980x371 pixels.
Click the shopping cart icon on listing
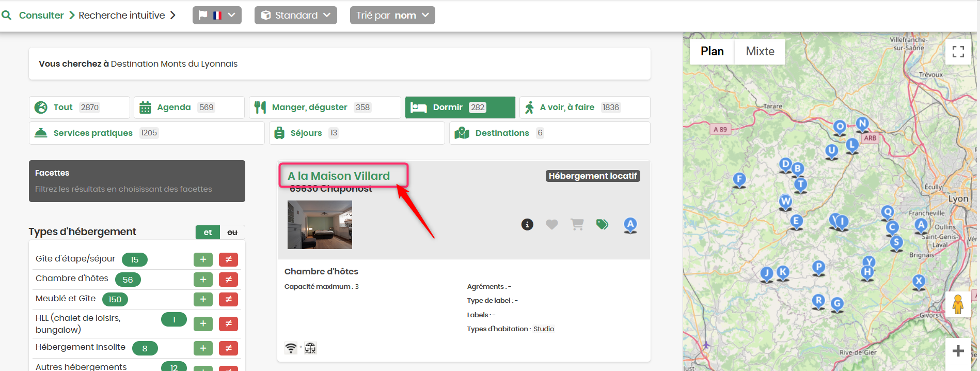(577, 224)
